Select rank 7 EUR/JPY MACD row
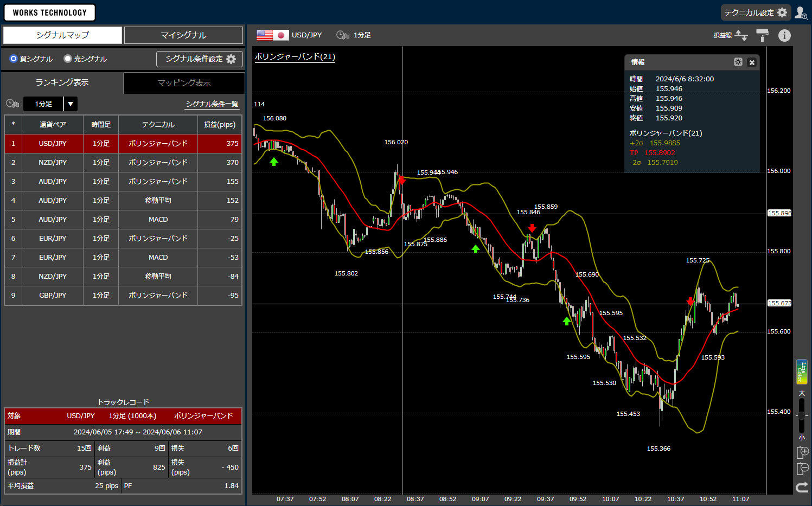Viewport: 812px width, 506px height. 123,258
